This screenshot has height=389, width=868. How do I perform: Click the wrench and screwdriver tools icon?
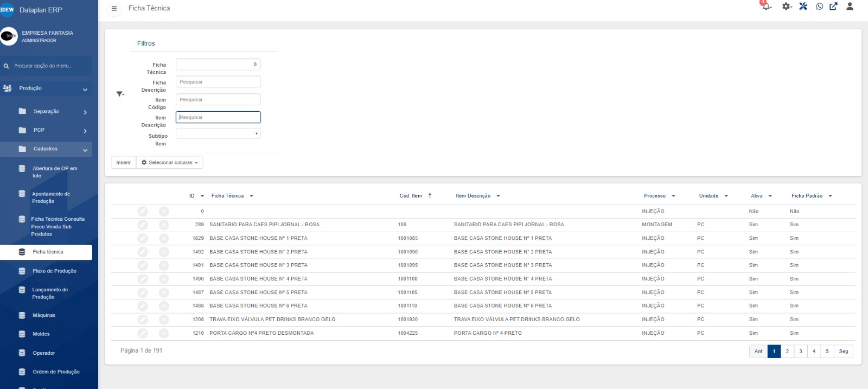(x=803, y=7)
